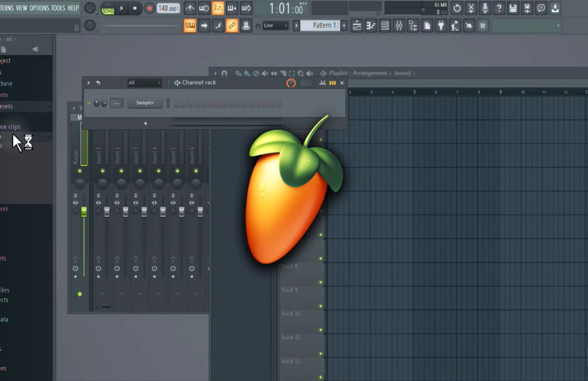Toggle wait for input before recording

coord(204,8)
